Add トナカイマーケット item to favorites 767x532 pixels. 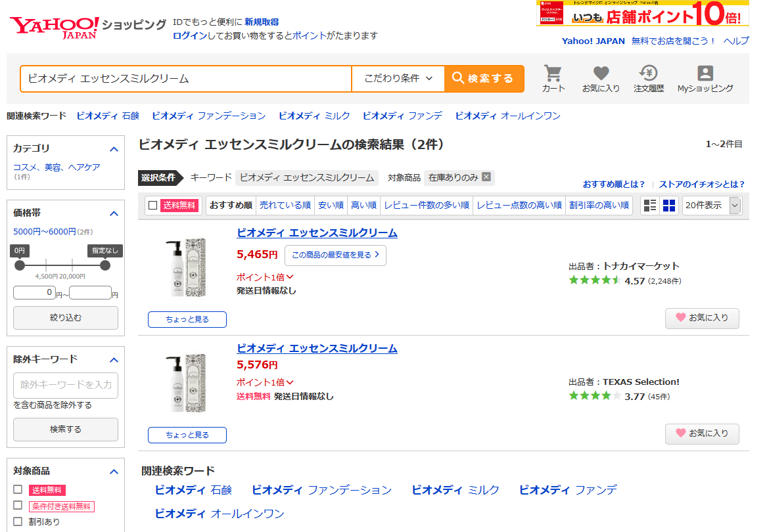tap(702, 319)
